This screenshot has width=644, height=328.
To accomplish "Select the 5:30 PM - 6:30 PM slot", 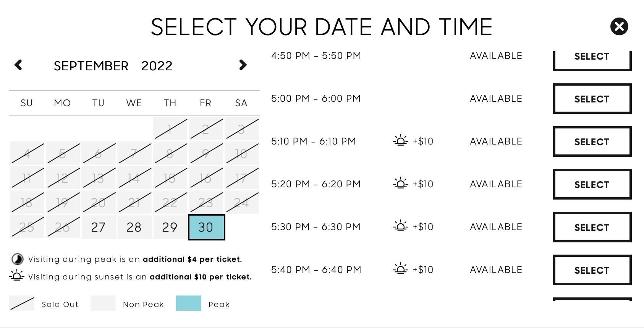I will 592,227.
